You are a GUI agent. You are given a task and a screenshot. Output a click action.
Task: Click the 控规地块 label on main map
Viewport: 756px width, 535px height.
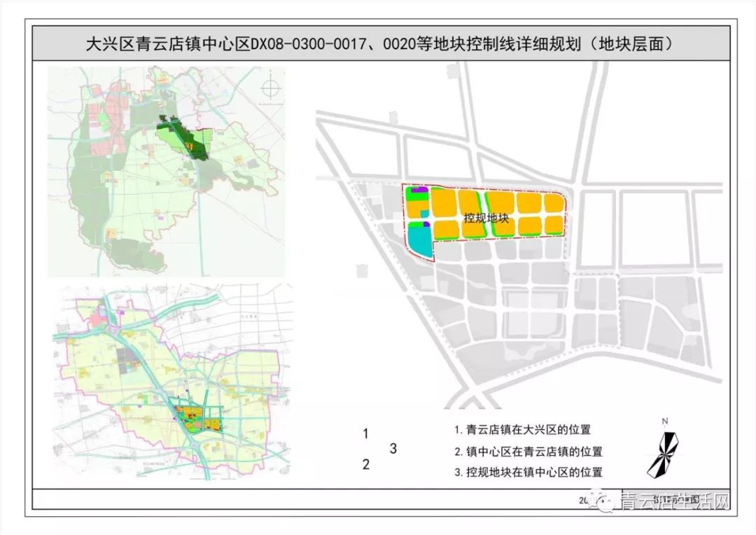coord(486,218)
